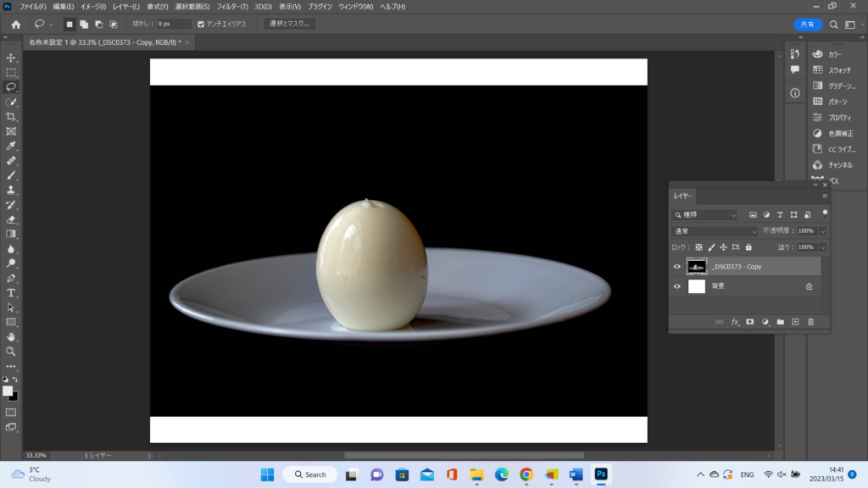Click the Hand tool

pos(11,336)
